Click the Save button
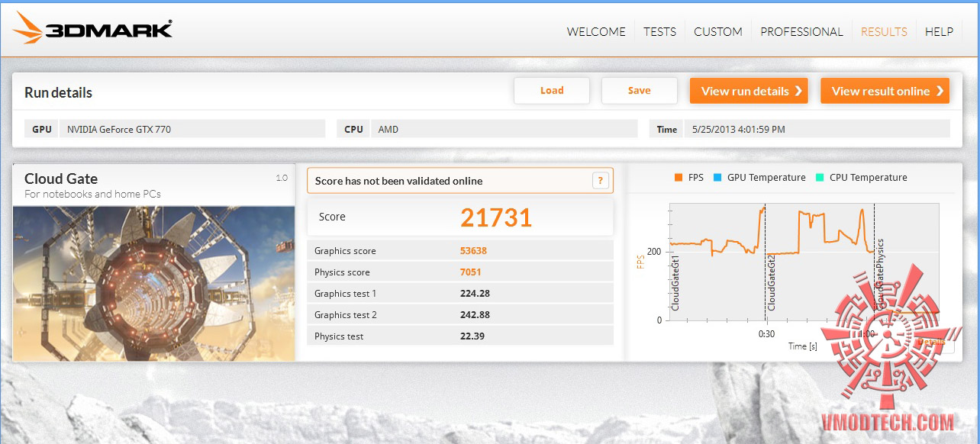This screenshot has width=980, height=444. [640, 90]
